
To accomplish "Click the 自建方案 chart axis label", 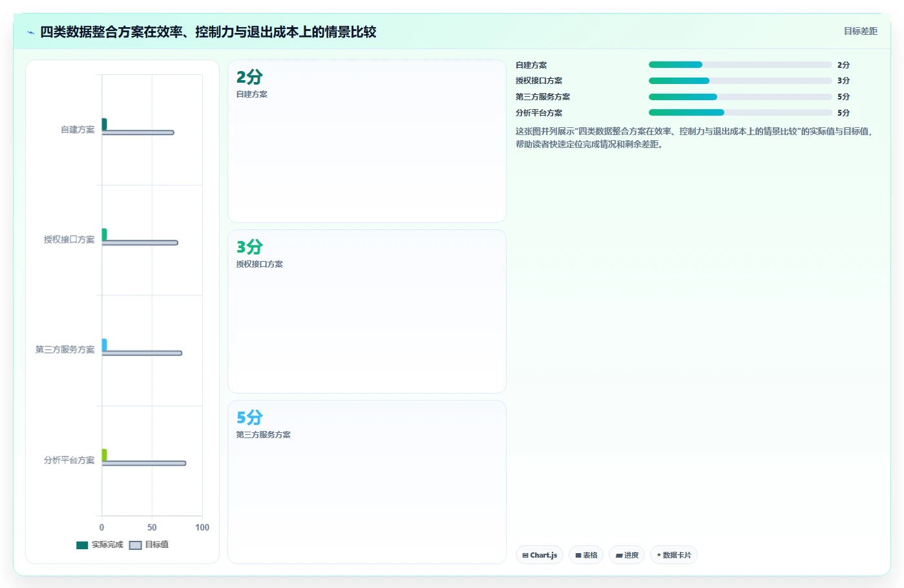I will click(x=78, y=130).
